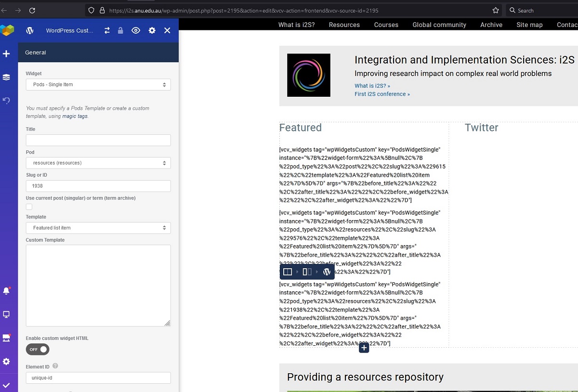
Task: Click the Undo arrow icon in sidebar
Action: (x=6, y=100)
